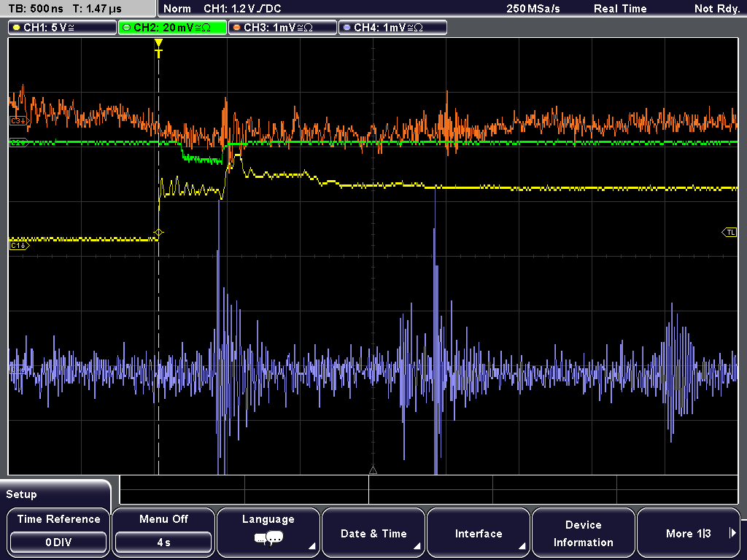
Task: Click the green C2 ground level marker
Action: (x=19, y=142)
